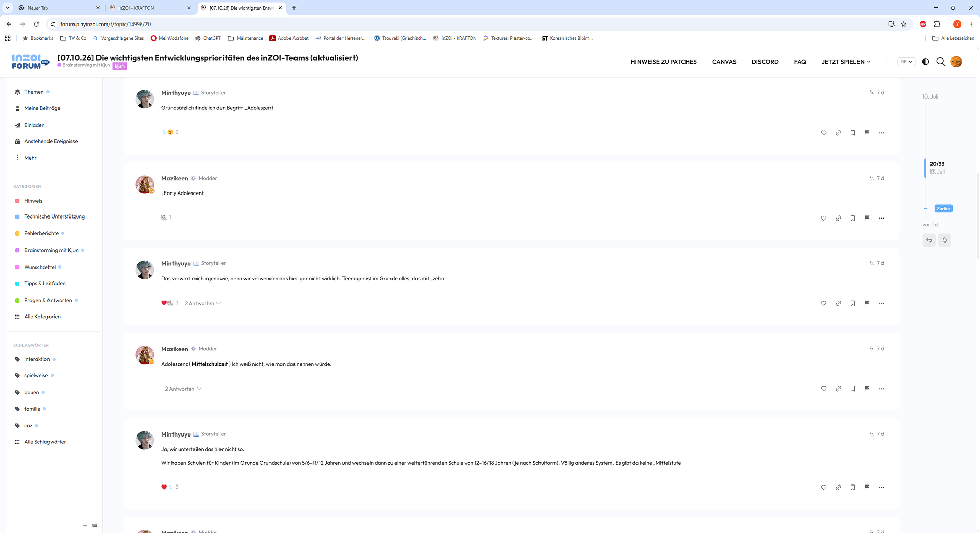The width and height of the screenshot is (980, 533).
Task: Flag the Minthyuyu "Das verwirrt mich" post
Action: pos(867,303)
